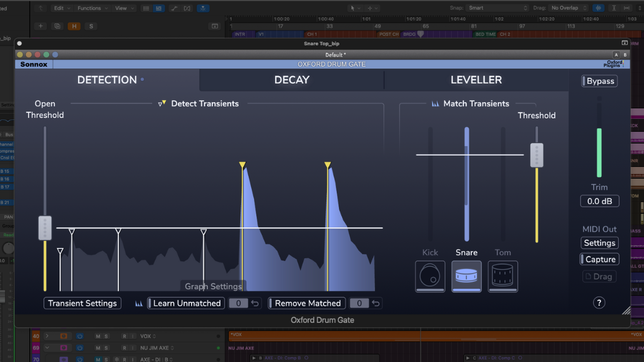The image size is (644, 362).
Task: Click the automation curve icon
Action: click(174, 8)
